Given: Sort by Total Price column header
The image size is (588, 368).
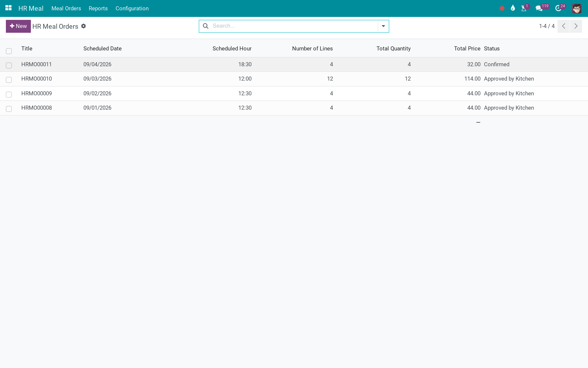Looking at the screenshot, I should 467,48.
